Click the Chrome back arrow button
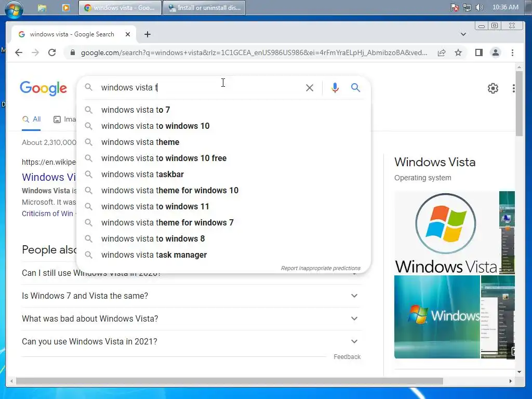Image resolution: width=532 pixels, height=399 pixels. tap(19, 52)
